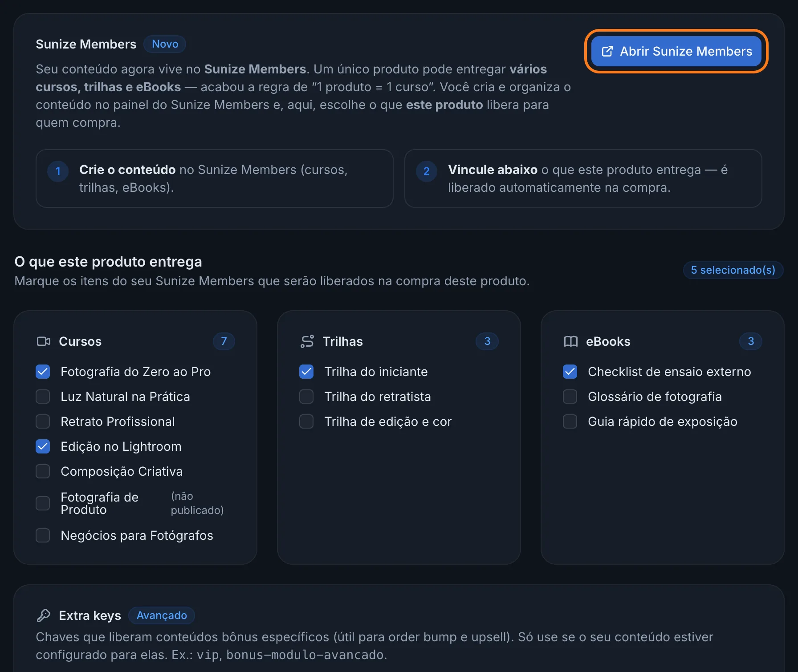The height and width of the screenshot is (672, 798).
Task: Click the Sunize Members heading text
Action: [86, 44]
